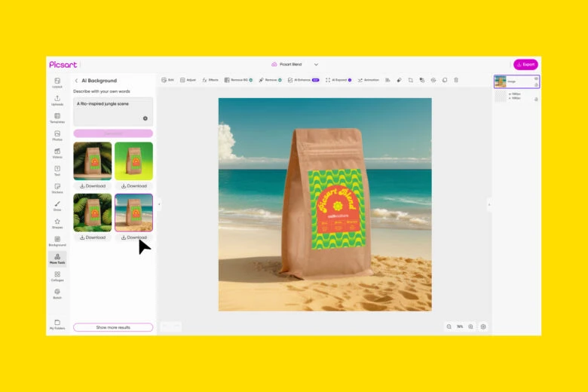The width and height of the screenshot is (588, 392).
Task: Open the Shapes star tool
Action: point(57,223)
